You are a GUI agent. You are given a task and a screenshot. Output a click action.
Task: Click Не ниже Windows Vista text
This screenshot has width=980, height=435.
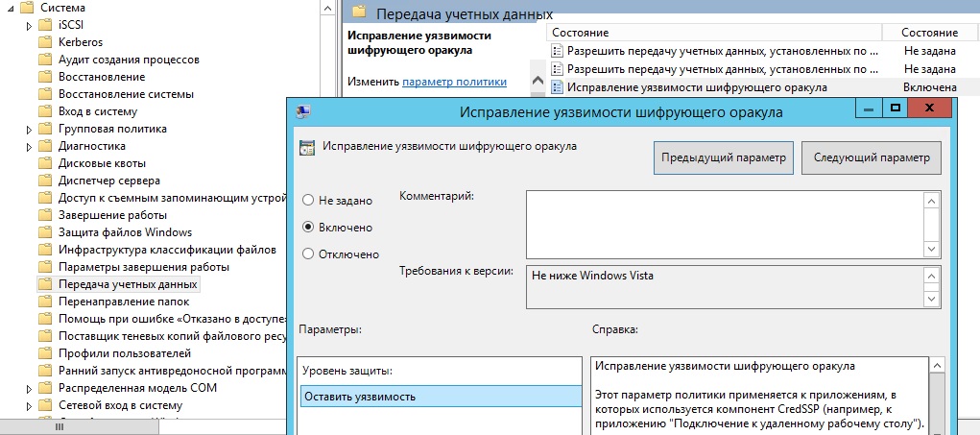592,275
